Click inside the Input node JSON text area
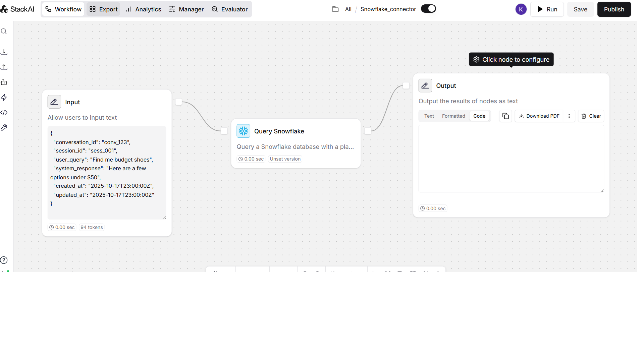The image size is (644, 362). (x=107, y=173)
